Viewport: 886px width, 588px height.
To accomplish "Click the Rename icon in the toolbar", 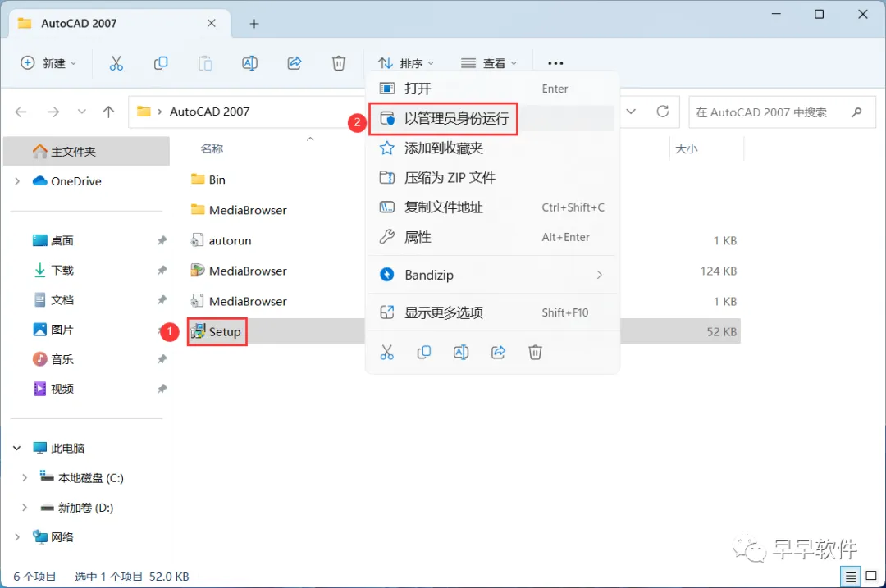I will pos(249,63).
